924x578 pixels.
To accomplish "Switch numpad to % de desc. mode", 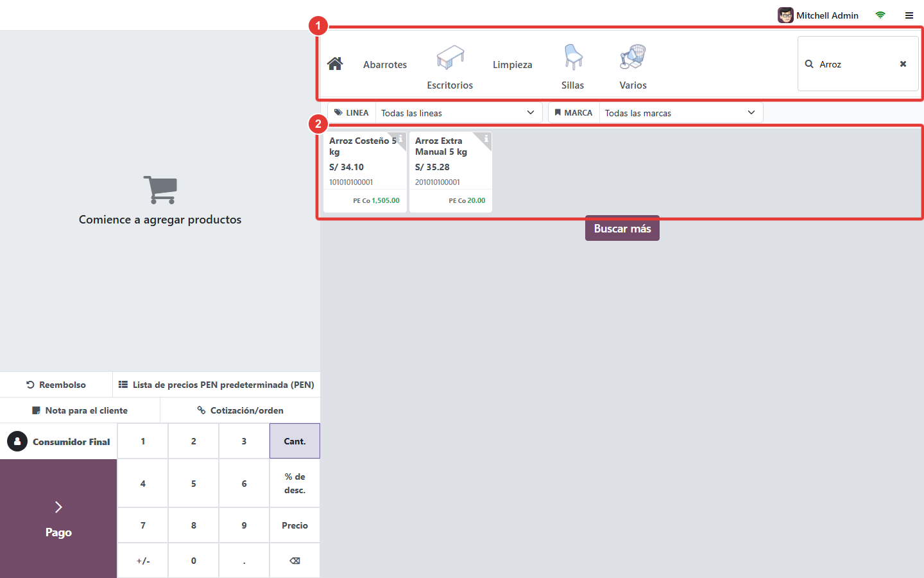I will (295, 484).
